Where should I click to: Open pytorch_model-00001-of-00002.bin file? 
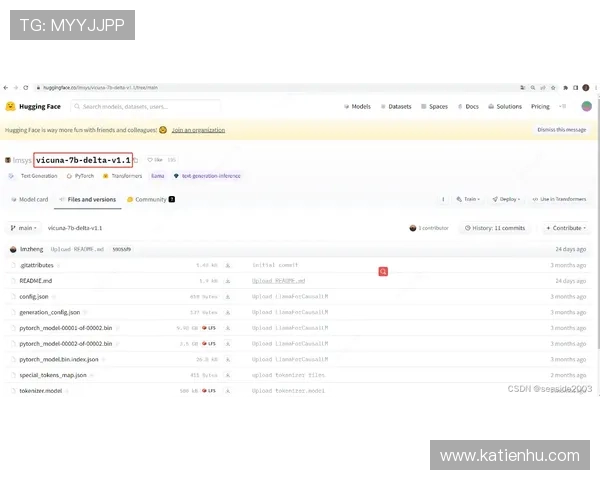coord(66,328)
